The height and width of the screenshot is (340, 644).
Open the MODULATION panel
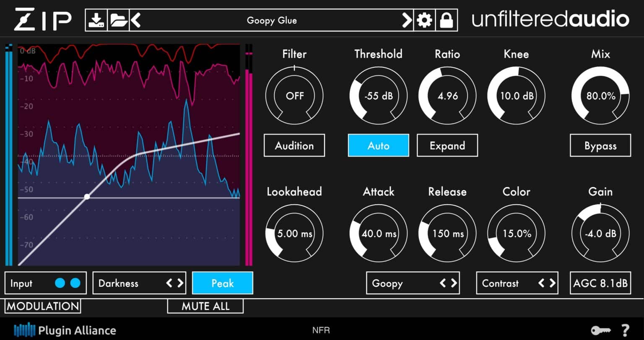42,306
